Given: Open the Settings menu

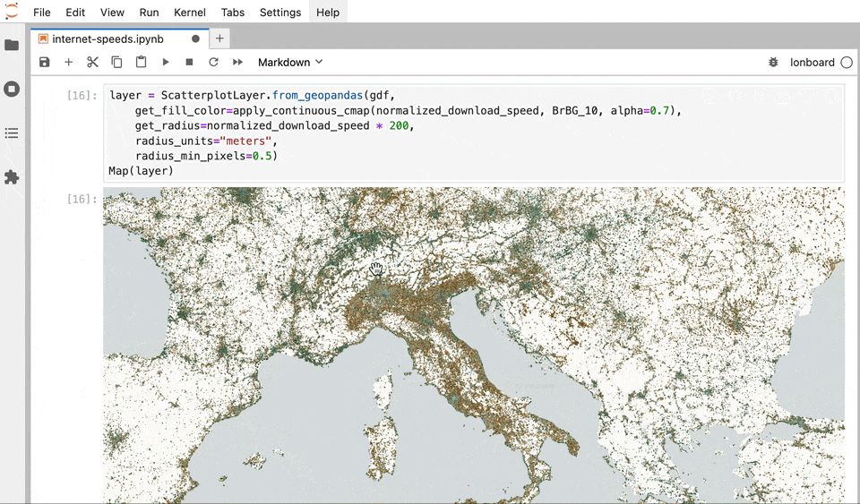Looking at the screenshot, I should (280, 12).
